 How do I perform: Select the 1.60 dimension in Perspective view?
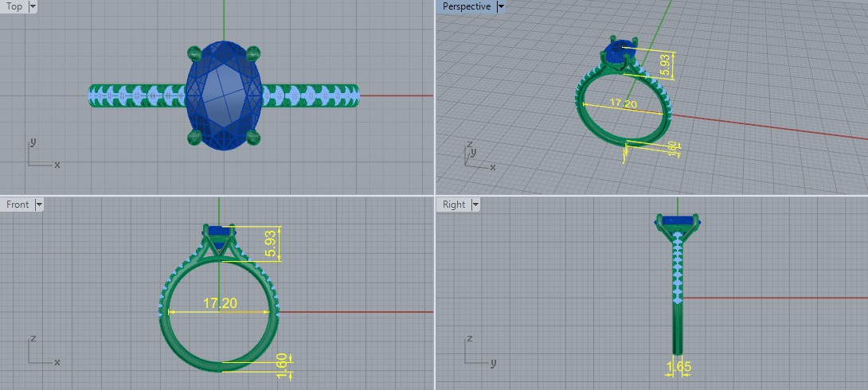[x=672, y=150]
